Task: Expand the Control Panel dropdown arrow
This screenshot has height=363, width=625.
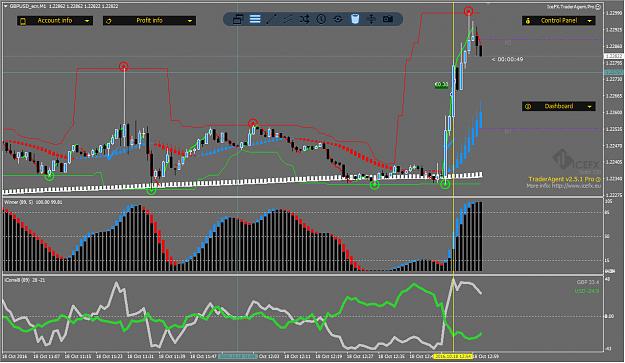Action: pyautogui.click(x=590, y=21)
